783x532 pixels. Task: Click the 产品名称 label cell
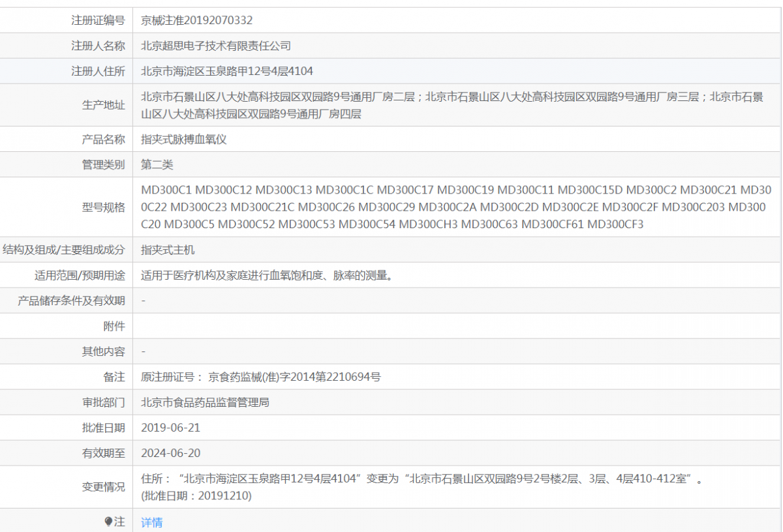(66, 140)
